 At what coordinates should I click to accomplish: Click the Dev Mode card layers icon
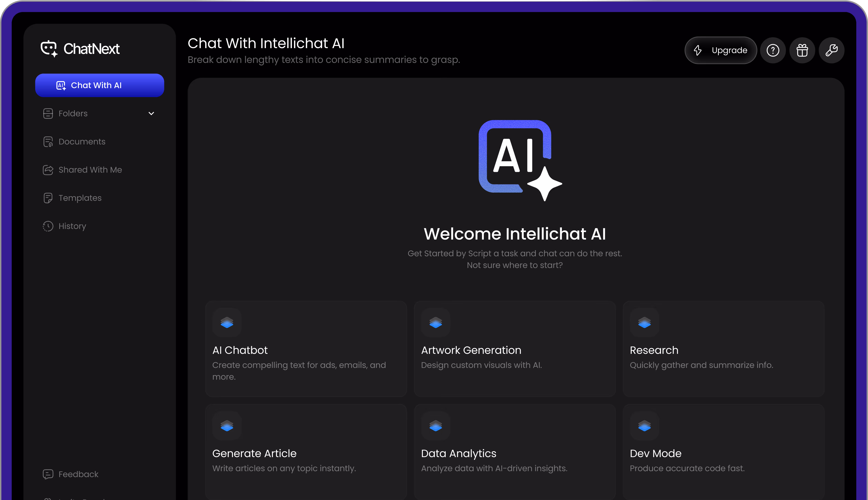644,426
